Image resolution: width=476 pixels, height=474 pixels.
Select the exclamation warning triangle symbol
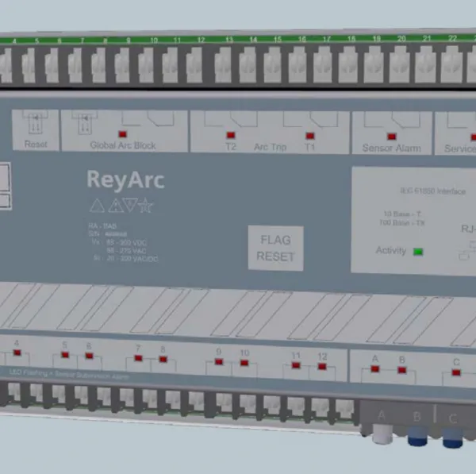click(x=117, y=206)
